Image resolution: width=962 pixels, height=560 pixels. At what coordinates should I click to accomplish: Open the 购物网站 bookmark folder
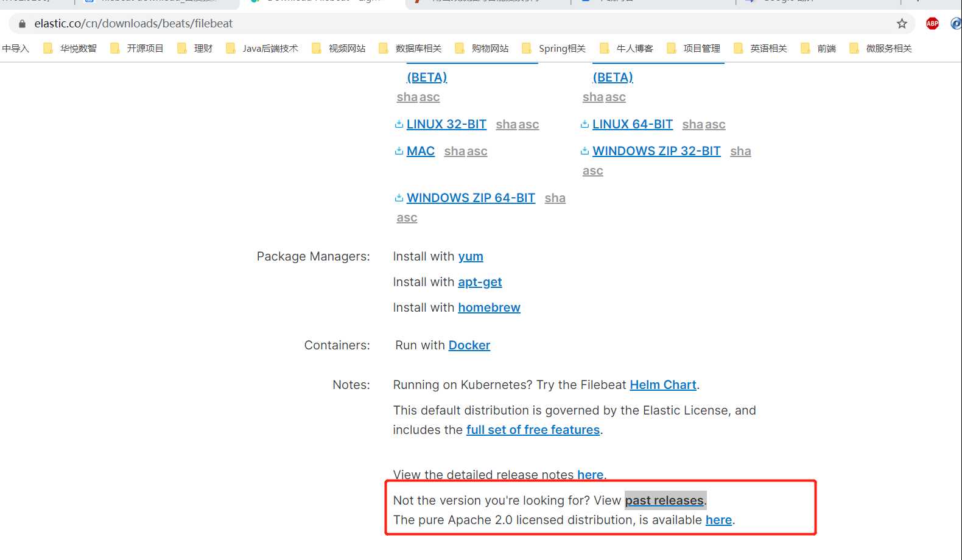coord(482,48)
